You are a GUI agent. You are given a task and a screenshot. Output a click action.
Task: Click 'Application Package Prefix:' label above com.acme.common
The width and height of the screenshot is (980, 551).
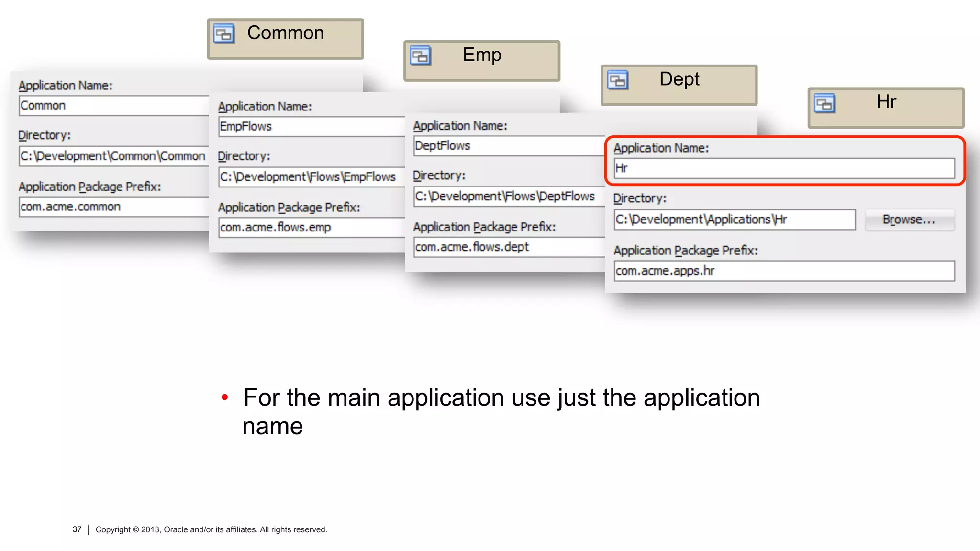click(x=89, y=187)
